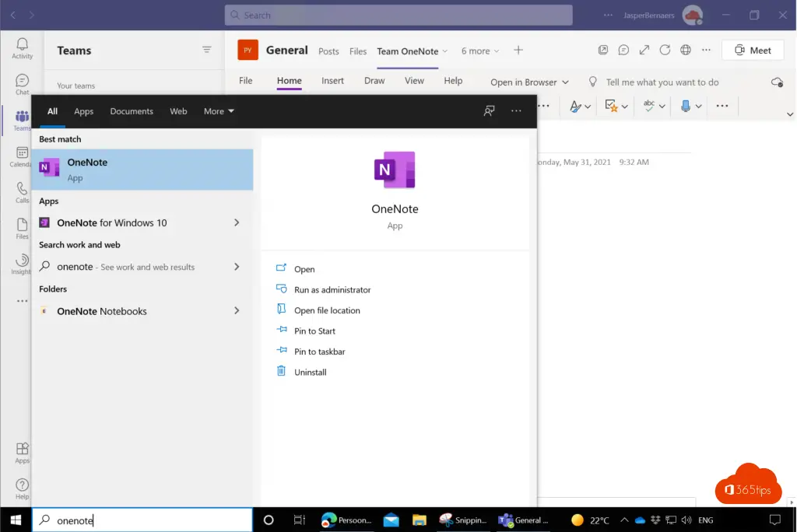Open the search feedback icon
Screen dimensions: 797x532
489,110
